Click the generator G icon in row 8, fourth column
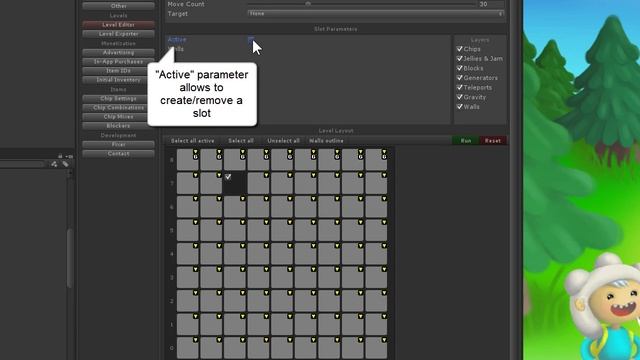The height and width of the screenshot is (360, 640). tap(266, 157)
